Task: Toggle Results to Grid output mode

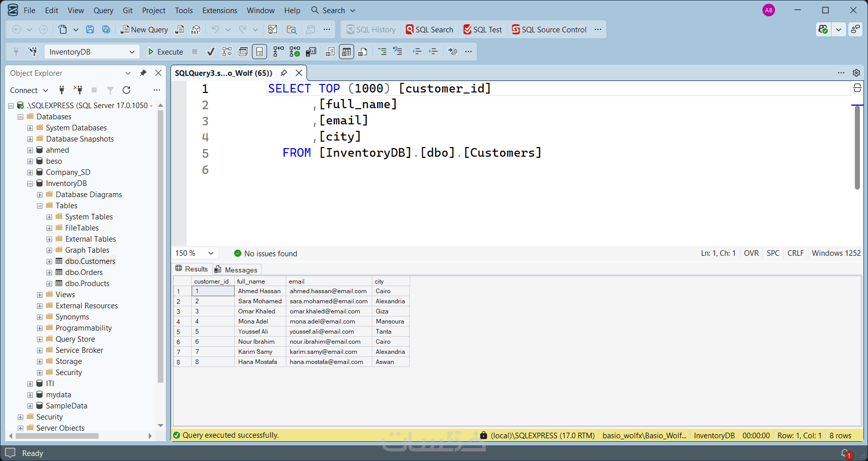Action: [x=346, y=52]
